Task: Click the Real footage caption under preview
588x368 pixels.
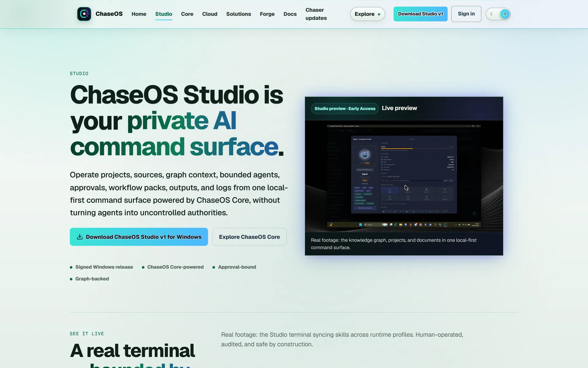Action: click(394, 244)
